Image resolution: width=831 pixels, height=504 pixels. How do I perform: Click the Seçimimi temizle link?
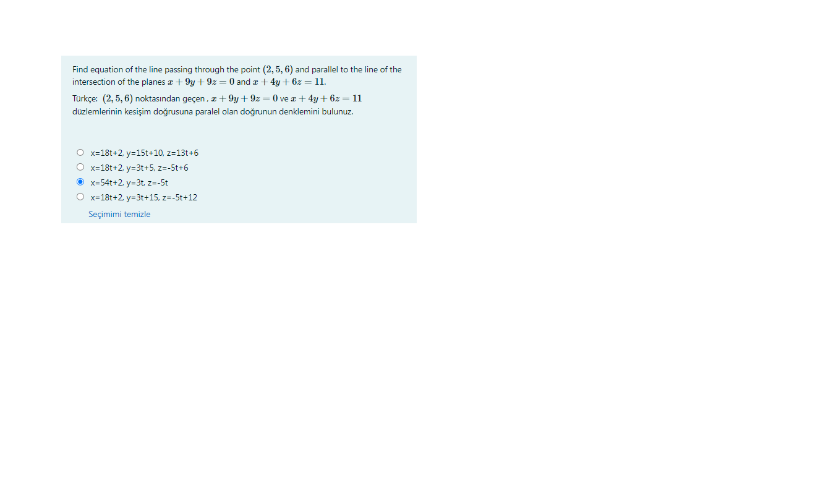(x=119, y=214)
